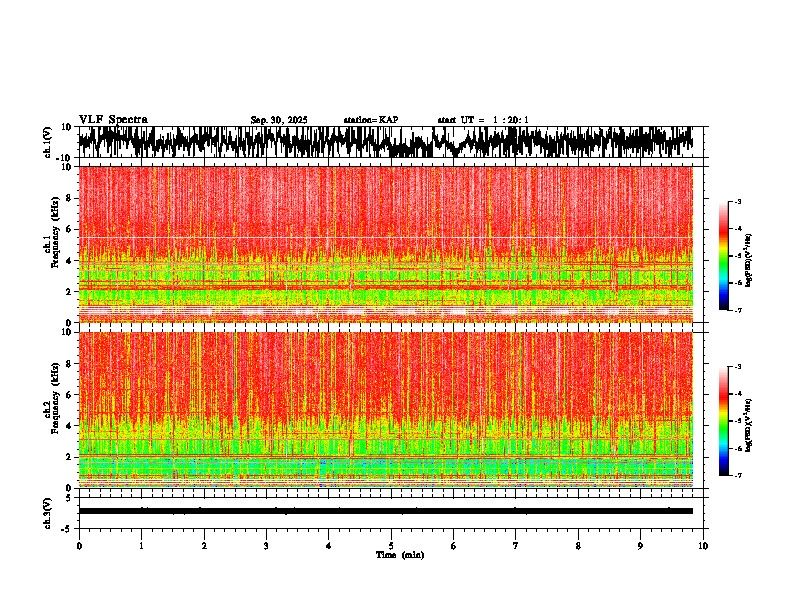
Task: Click the ch.1 spectrogram "6" kHz tick
Action: [x=69, y=229]
